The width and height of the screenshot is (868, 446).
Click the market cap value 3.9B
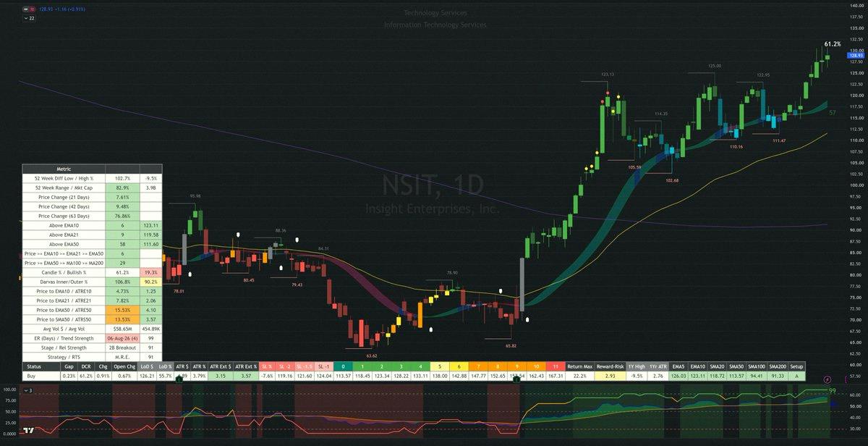(x=151, y=188)
